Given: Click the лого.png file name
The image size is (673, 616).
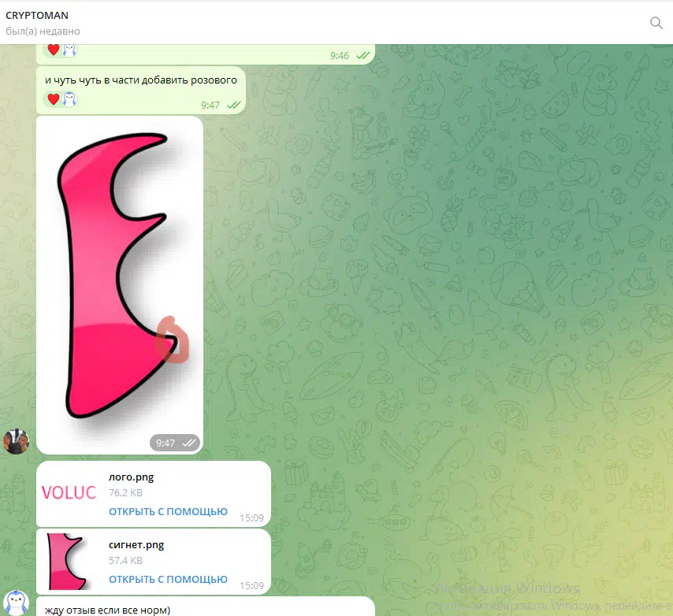Looking at the screenshot, I should pos(131,477).
